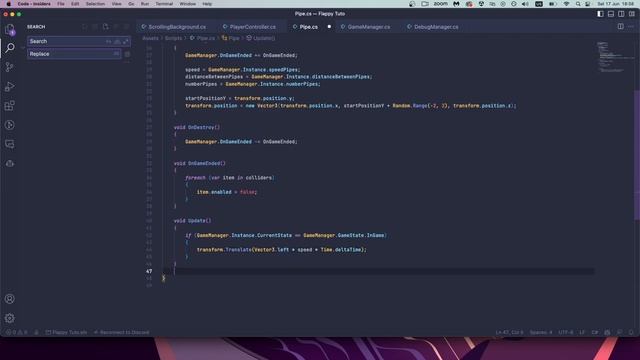The image size is (640, 360).
Task: Click the editor vertical scrollbar
Action: click(637, 155)
